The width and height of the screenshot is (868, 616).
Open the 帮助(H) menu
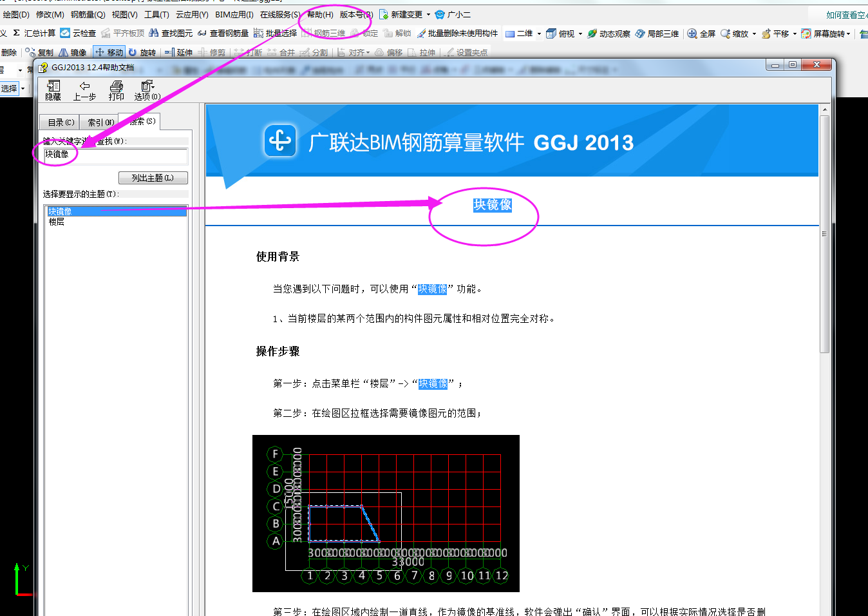[x=320, y=14]
